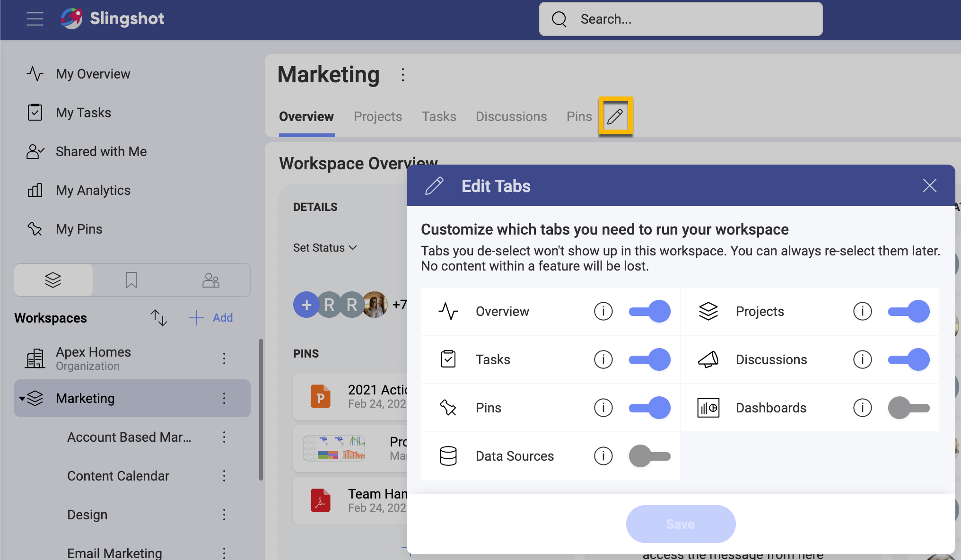Click the Save button
The width and height of the screenshot is (961, 560).
(x=681, y=524)
